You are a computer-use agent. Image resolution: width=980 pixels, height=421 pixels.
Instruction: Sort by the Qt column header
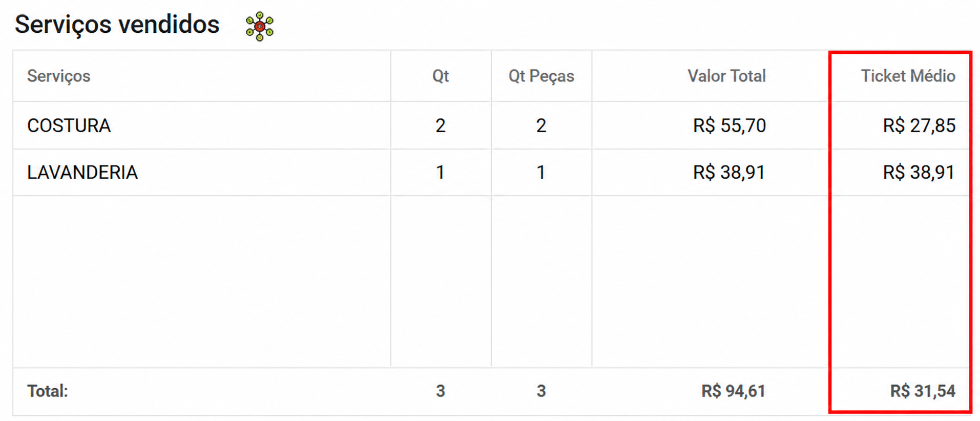441,76
